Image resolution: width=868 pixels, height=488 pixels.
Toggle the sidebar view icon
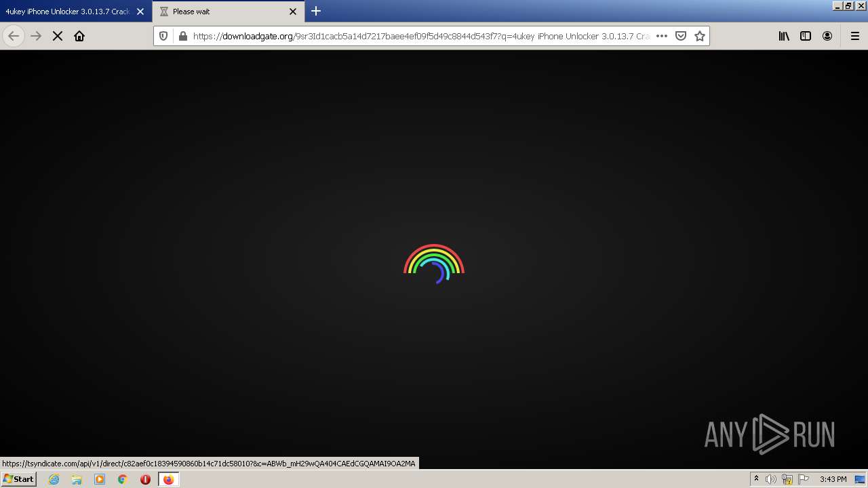(806, 36)
